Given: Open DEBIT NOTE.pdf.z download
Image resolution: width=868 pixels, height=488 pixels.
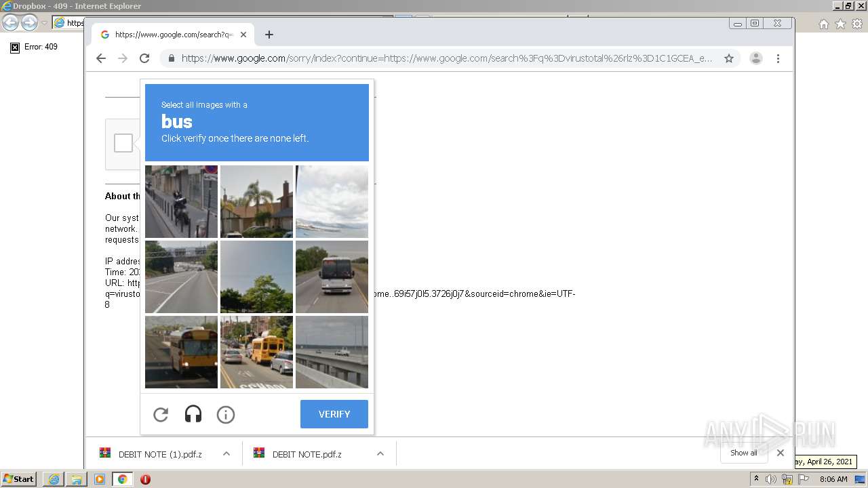Looking at the screenshot, I should (x=307, y=454).
